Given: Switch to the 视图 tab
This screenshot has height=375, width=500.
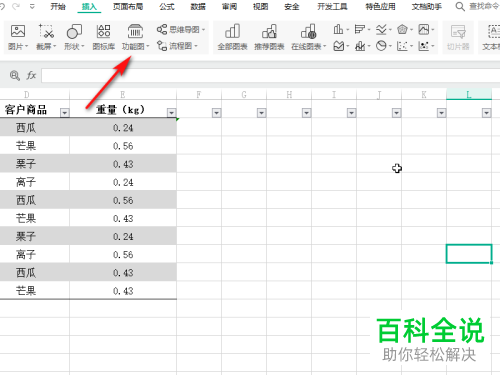Looking at the screenshot, I should [260, 7].
